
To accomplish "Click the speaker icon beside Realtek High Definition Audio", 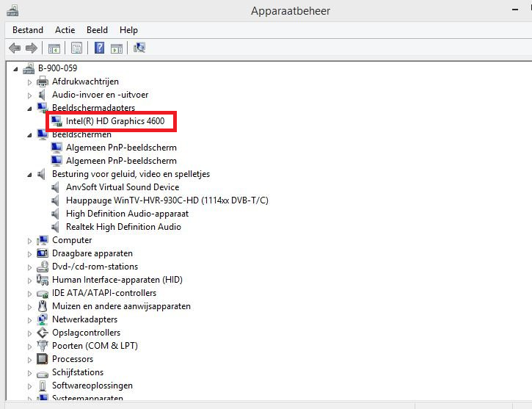I will (55, 227).
